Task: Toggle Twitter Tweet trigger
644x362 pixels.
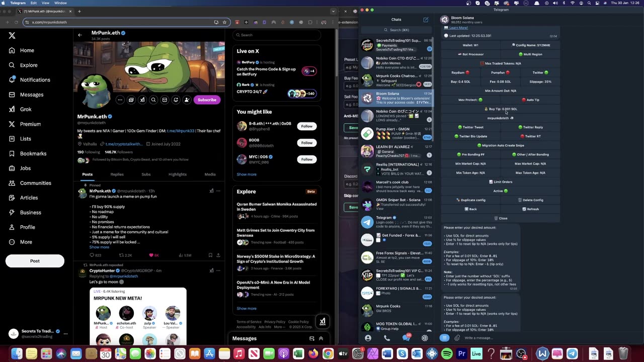Action: click(470, 127)
